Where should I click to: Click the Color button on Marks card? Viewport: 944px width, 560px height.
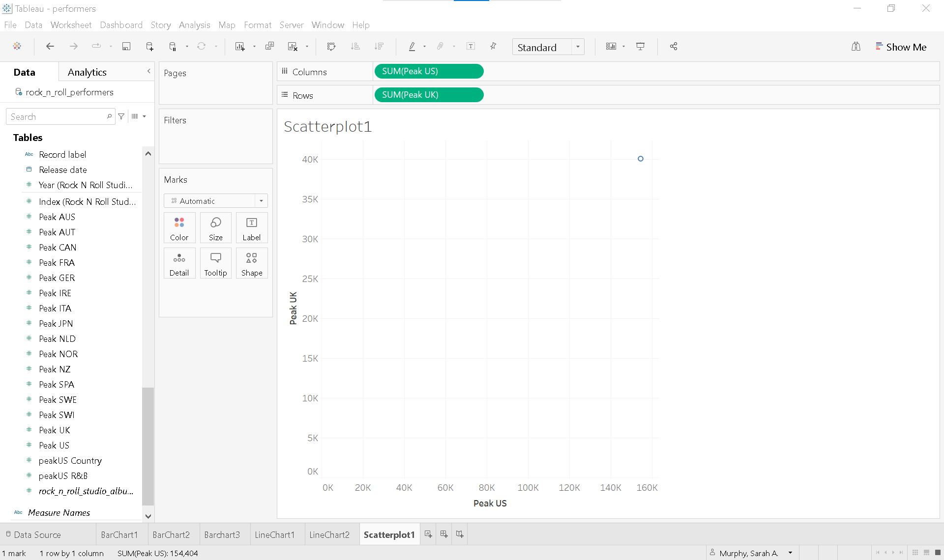click(x=179, y=228)
